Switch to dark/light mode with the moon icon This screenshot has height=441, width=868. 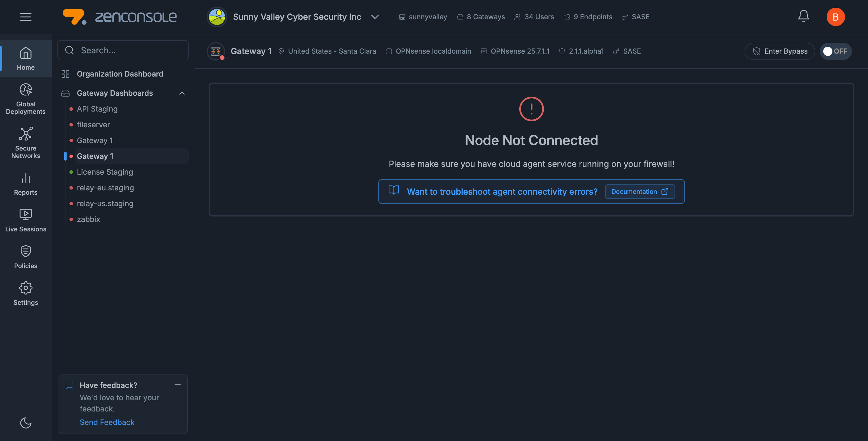tap(26, 423)
